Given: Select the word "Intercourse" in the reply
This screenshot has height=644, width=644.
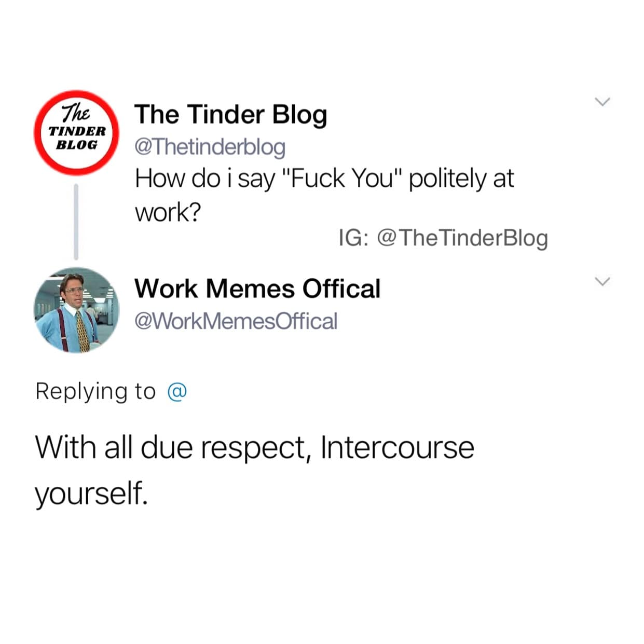Looking at the screenshot, I should (x=398, y=447).
